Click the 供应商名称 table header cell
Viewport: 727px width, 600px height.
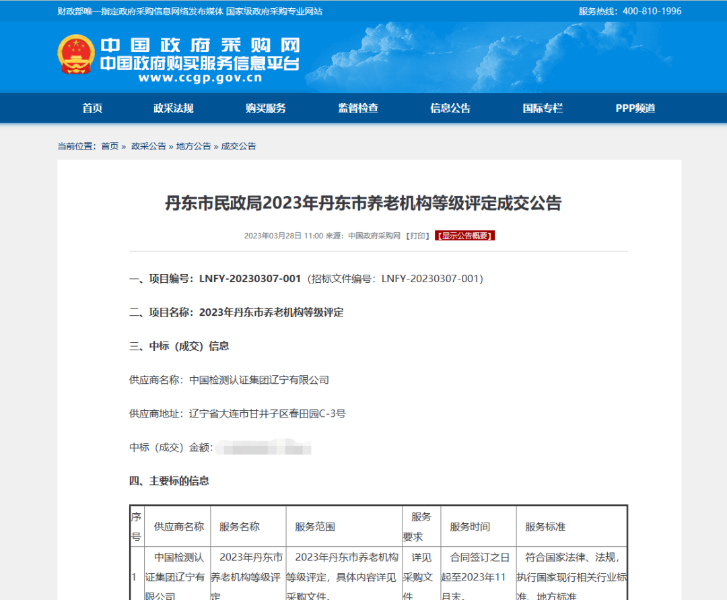pos(178,527)
